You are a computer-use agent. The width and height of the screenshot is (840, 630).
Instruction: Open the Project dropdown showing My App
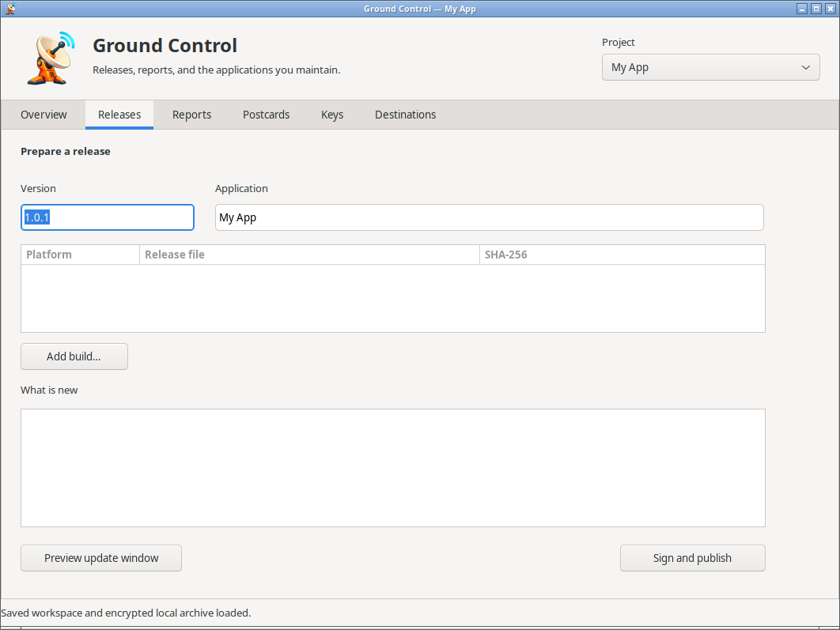click(710, 67)
